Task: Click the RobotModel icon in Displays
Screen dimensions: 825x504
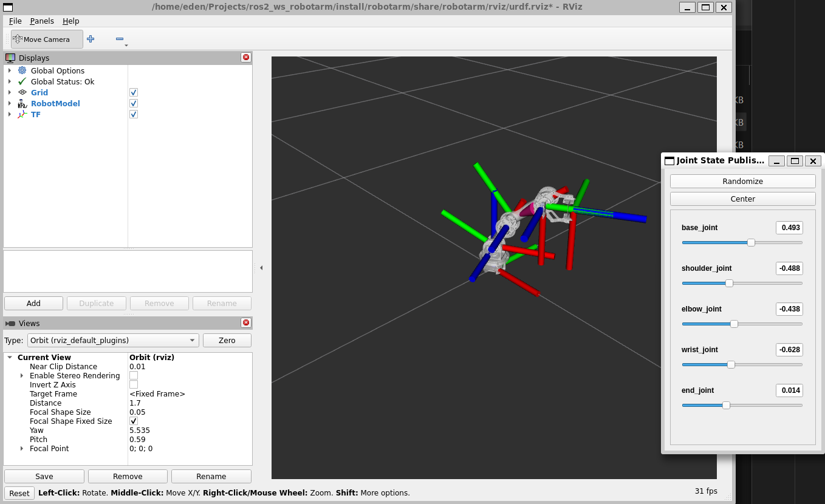Action: (x=22, y=104)
